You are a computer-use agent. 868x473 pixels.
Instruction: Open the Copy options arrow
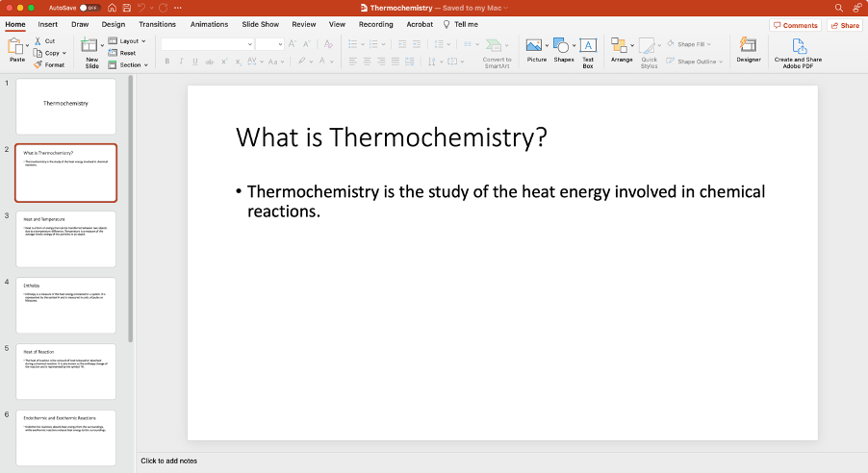click(x=64, y=53)
